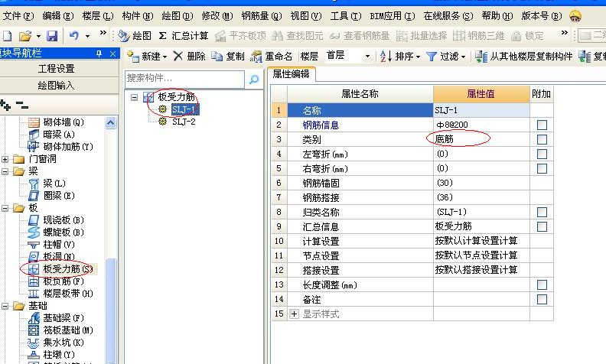Open the 楼层(L) menu
Image resolution: width=606 pixels, height=364 pixels.
click(98, 16)
